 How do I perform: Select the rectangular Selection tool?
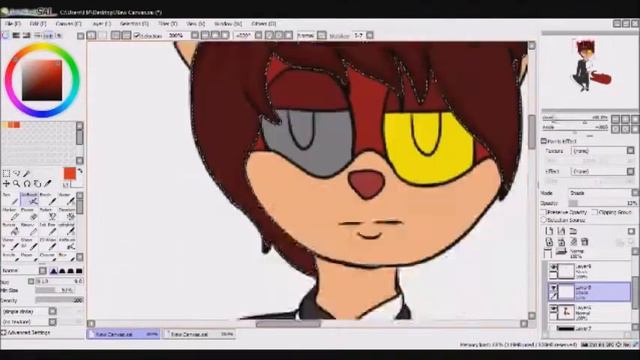coord(7,174)
